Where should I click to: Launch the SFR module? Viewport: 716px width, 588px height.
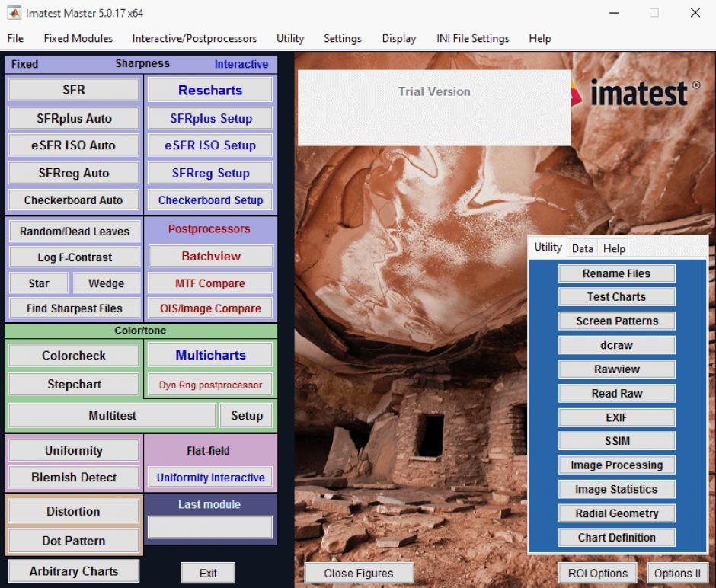(x=74, y=89)
